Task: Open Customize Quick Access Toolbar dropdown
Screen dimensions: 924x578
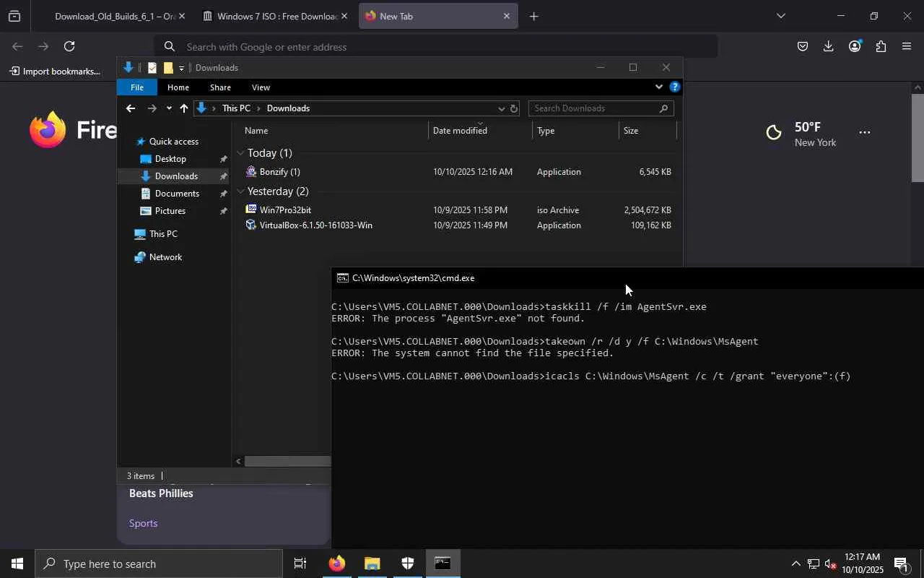Action: (x=181, y=68)
